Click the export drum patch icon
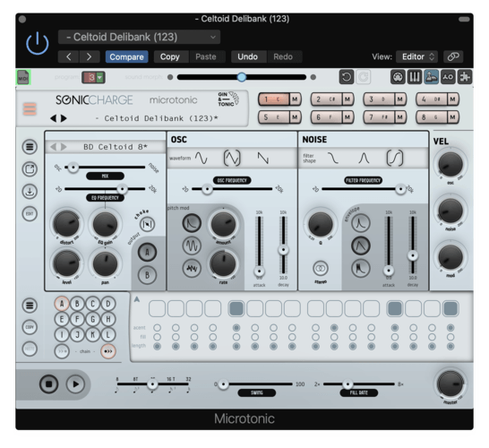 [x=30, y=169]
